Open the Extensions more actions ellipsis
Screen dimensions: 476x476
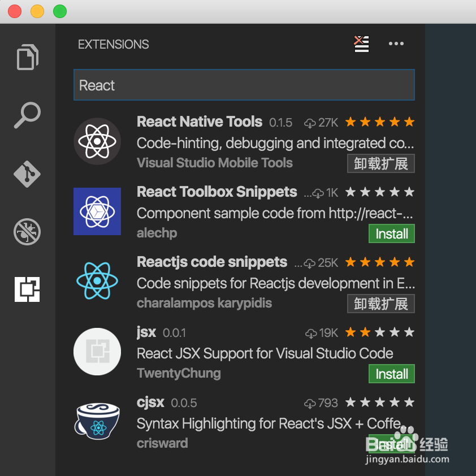click(396, 44)
